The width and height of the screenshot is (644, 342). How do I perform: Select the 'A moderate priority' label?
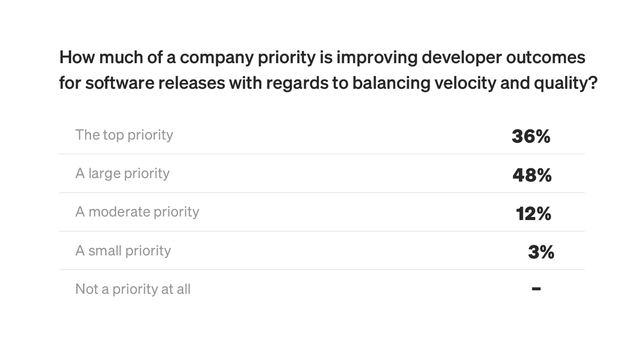click(137, 212)
